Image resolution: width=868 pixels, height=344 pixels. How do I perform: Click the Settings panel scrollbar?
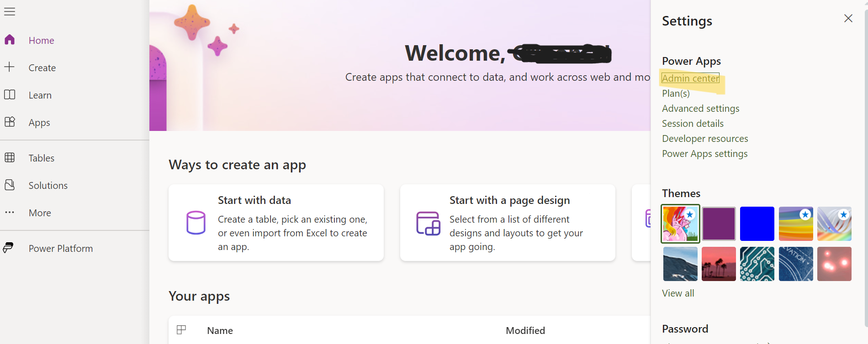click(x=866, y=169)
